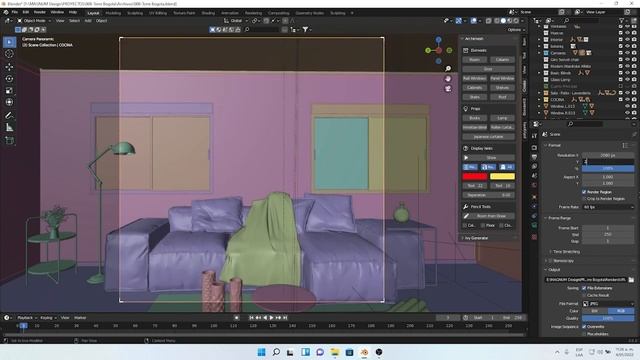This screenshot has width=640, height=360.
Task: Open the File Format JPEG dropdown
Action: (x=608, y=304)
